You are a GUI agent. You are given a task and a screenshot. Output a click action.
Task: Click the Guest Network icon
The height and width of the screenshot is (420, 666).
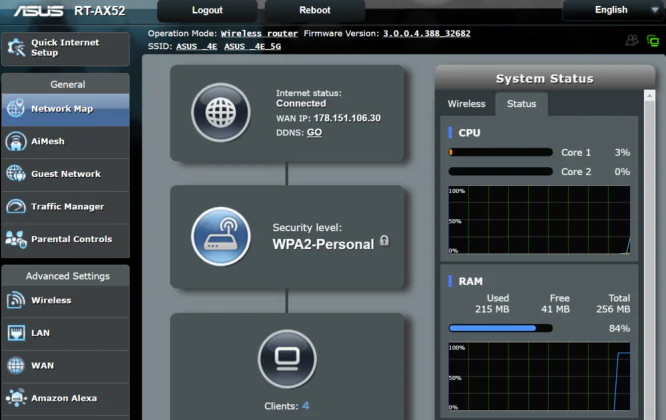click(16, 174)
